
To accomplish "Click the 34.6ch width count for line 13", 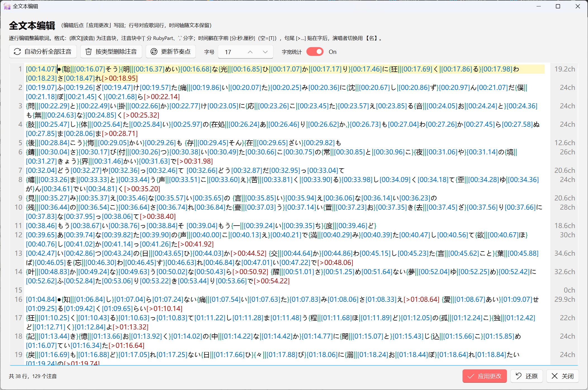I will tap(565, 253).
